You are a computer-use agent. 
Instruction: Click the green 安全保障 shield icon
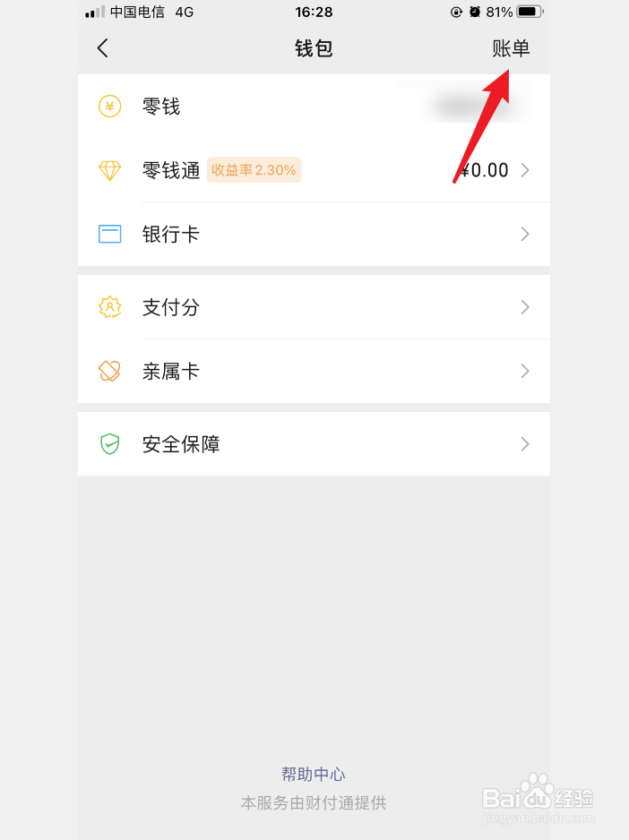pyautogui.click(x=109, y=443)
